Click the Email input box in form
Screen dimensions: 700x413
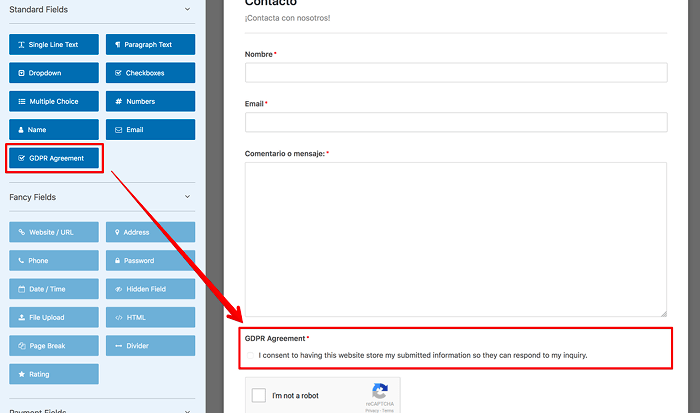coord(456,122)
